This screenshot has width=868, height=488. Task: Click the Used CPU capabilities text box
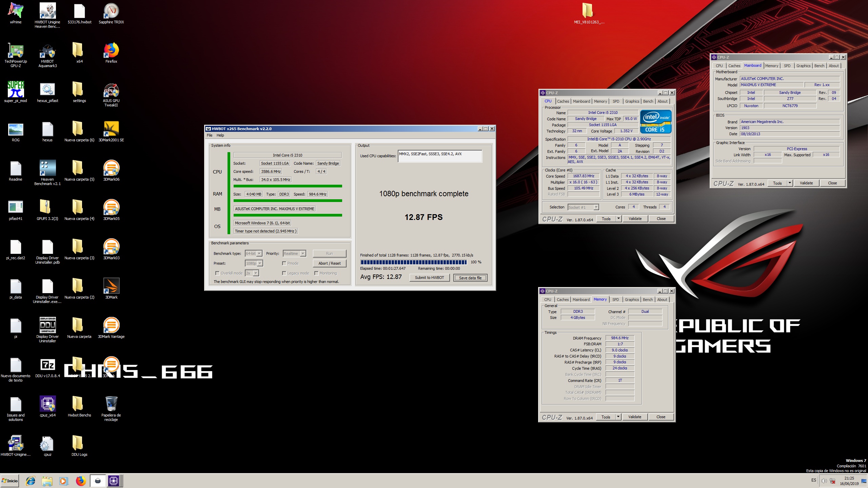pyautogui.click(x=440, y=156)
